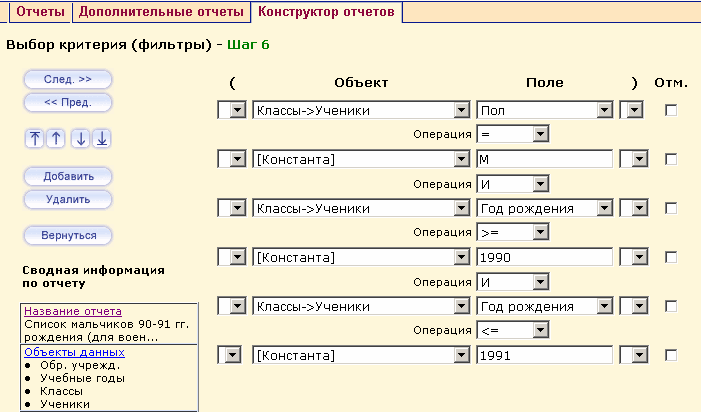Open the Объекты данных link

[x=74, y=352]
